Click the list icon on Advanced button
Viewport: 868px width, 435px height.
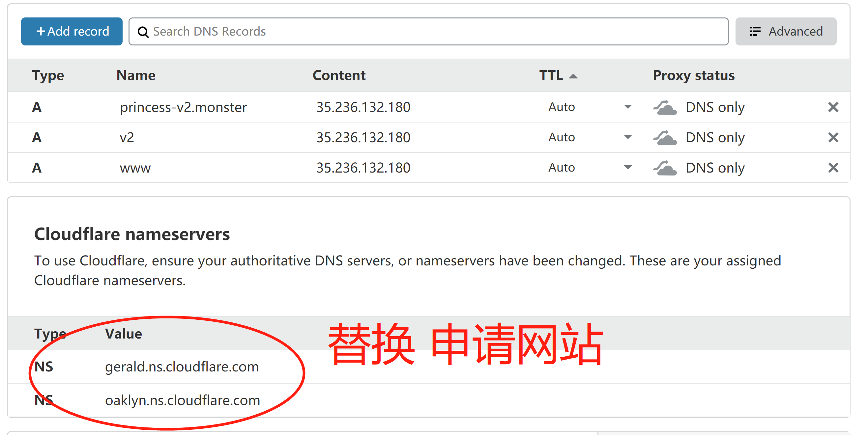point(755,31)
